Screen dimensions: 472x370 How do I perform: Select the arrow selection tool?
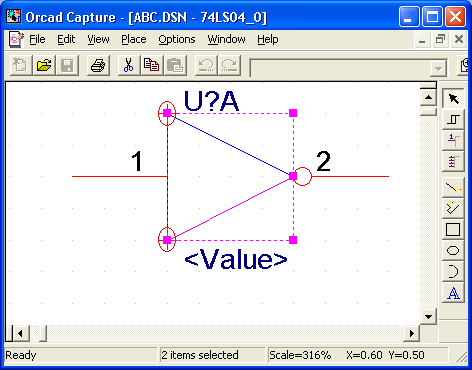[x=453, y=98]
